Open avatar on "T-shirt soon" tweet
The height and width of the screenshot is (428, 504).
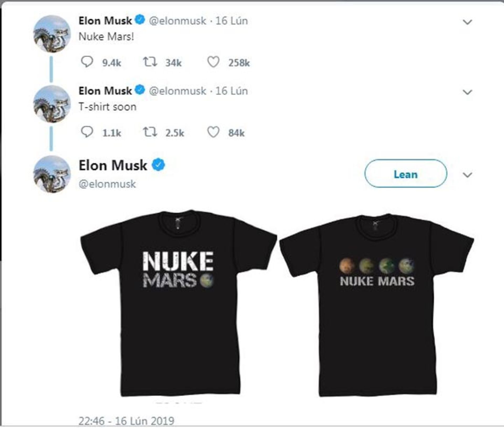[52, 104]
